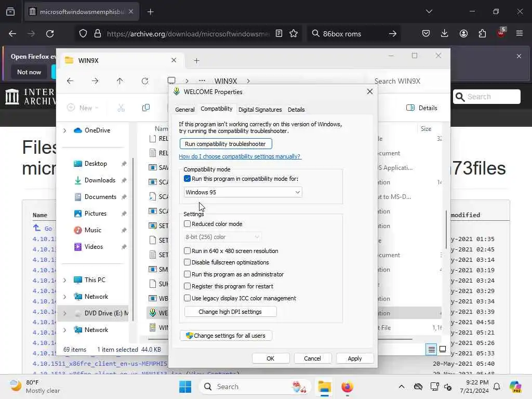Uncheck Run this program in compatibility mode
Image resolution: width=532 pixels, height=399 pixels.
tap(187, 179)
